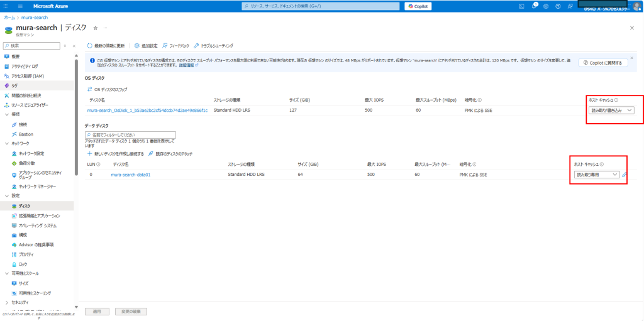Favorite this page with the star icon
The width and height of the screenshot is (644, 321).
point(95,28)
